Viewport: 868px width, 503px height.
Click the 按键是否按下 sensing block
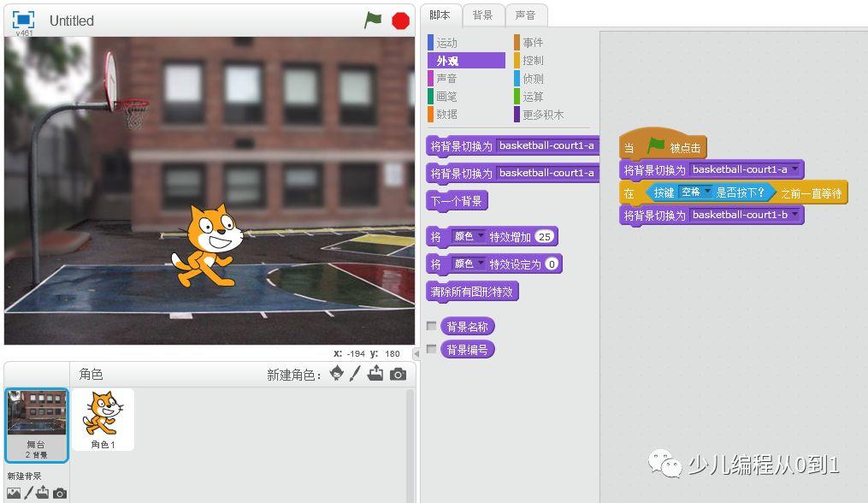coord(712,192)
